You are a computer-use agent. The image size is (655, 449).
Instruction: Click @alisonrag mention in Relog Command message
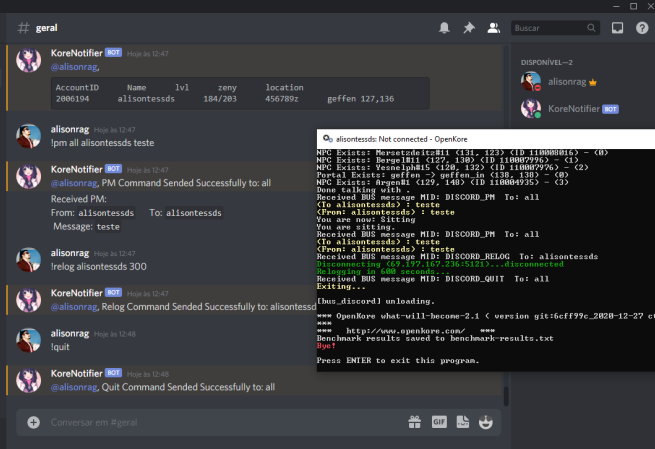coord(75,307)
